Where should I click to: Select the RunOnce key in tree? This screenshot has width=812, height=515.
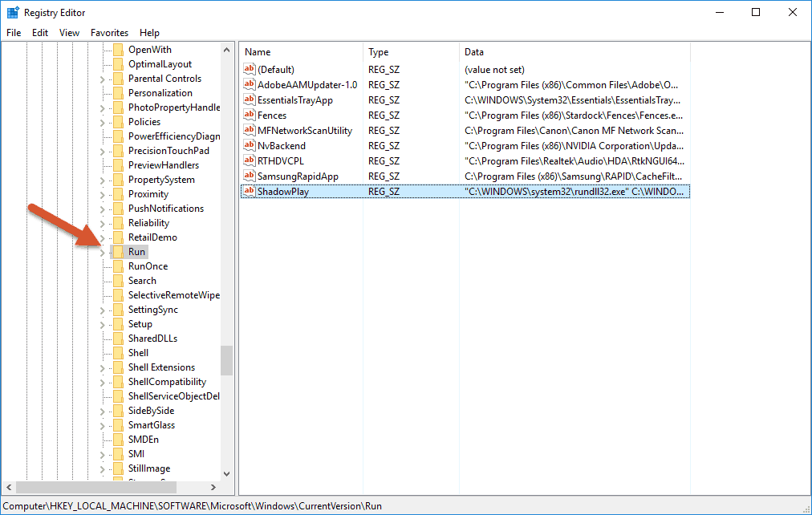coord(148,266)
